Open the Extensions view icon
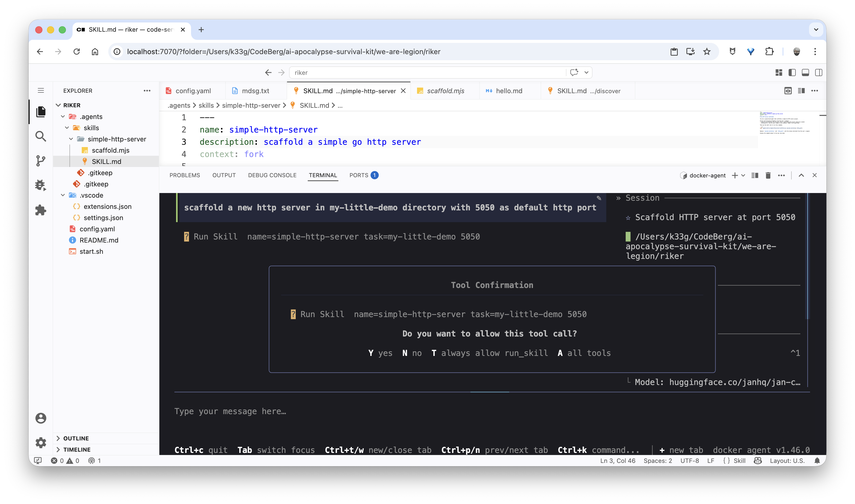Viewport: 855px width, 504px height. pos(41,210)
